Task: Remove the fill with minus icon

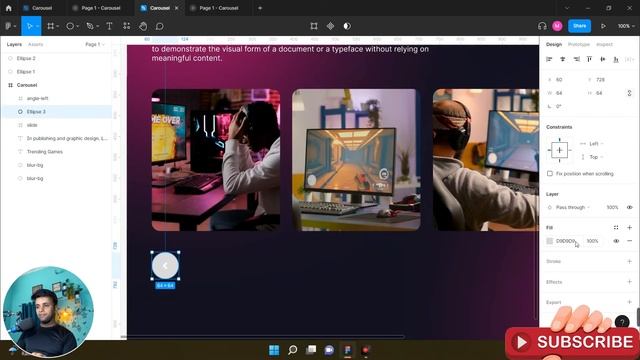Action: pyautogui.click(x=629, y=241)
